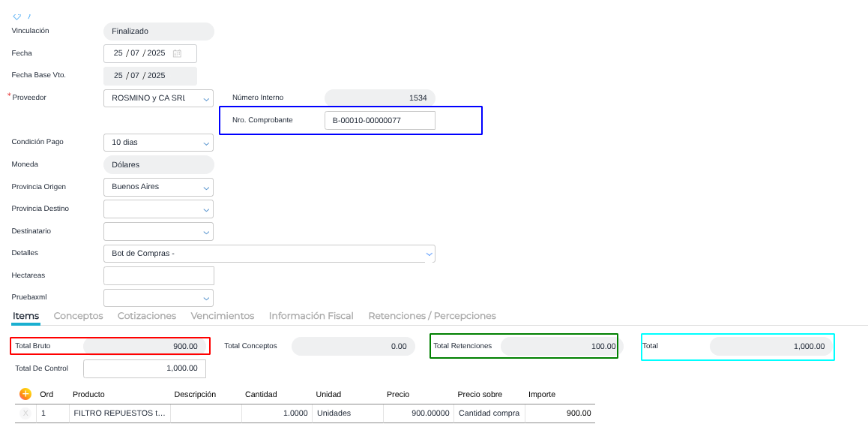This screenshot has height=427, width=868.
Task: Click the FILTRO REPUESTOS product cell
Action: tap(119, 413)
